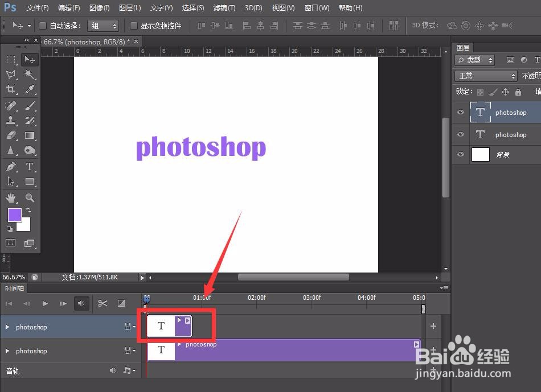Select the Pen tool

pyautogui.click(x=11, y=167)
